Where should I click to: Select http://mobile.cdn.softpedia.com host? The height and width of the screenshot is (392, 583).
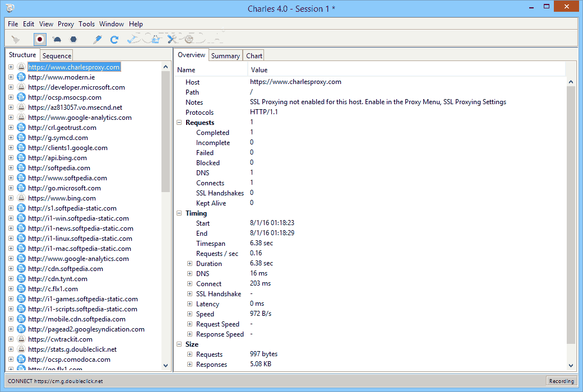(77, 319)
